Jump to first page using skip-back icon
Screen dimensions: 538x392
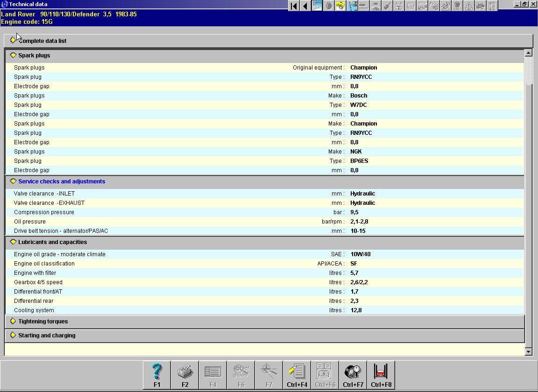coord(294,6)
